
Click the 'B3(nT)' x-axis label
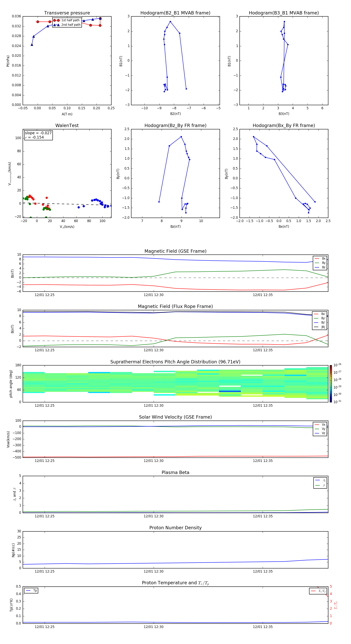pos(284,114)
